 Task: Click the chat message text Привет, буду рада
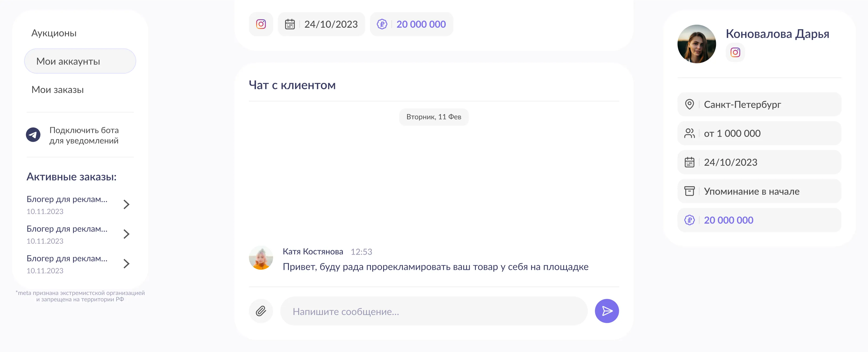pyautogui.click(x=435, y=267)
